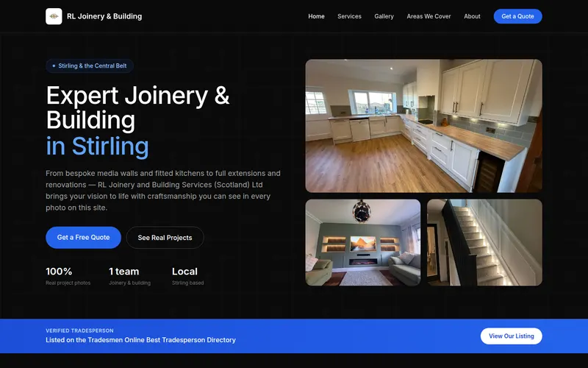Click the Get a Quote header button
588x368 pixels.
(517, 16)
